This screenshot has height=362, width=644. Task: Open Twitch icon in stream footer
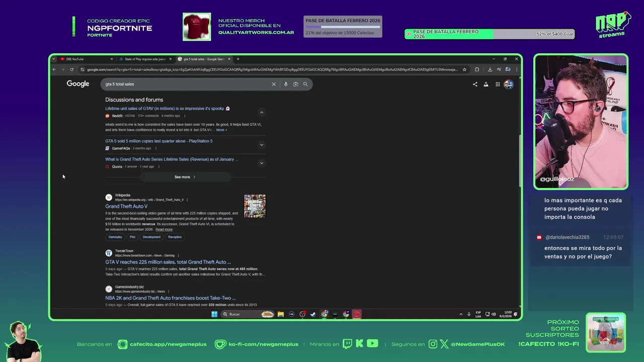(x=347, y=344)
